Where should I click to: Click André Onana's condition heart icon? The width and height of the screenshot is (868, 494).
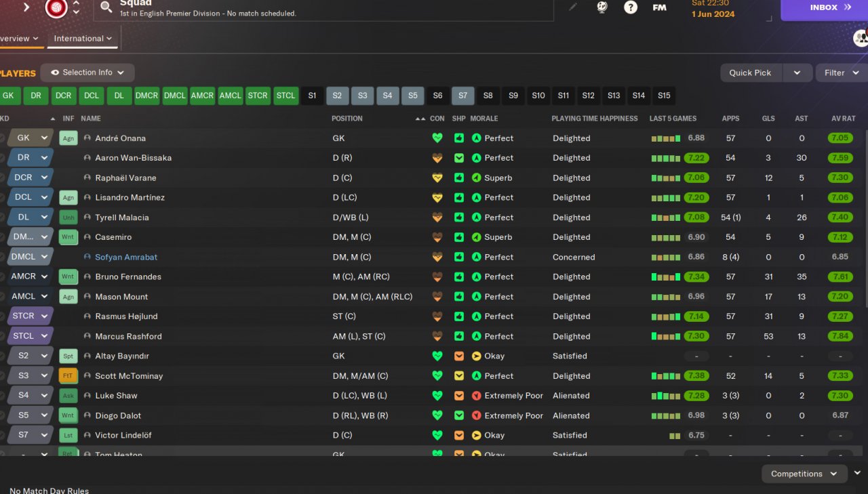(x=437, y=138)
